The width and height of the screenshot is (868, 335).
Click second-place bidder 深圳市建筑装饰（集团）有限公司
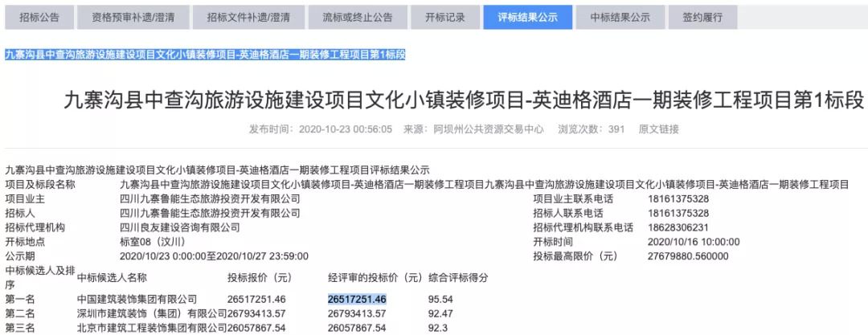pyautogui.click(x=152, y=314)
